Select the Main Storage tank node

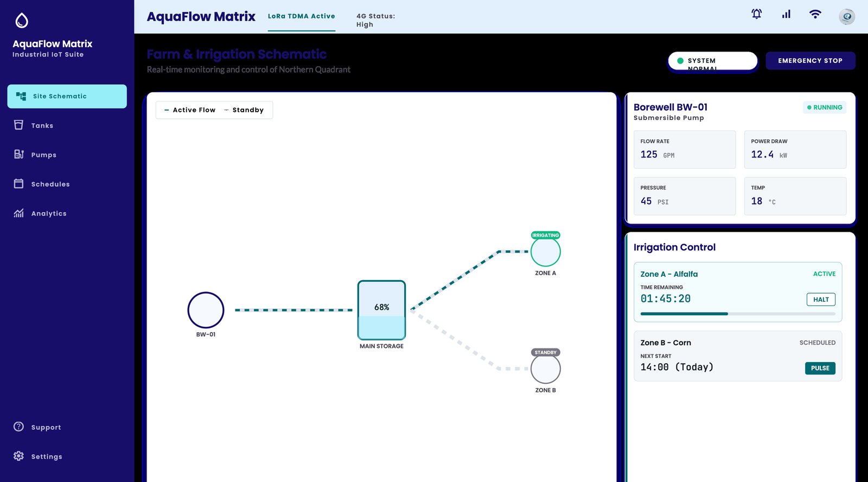click(381, 310)
